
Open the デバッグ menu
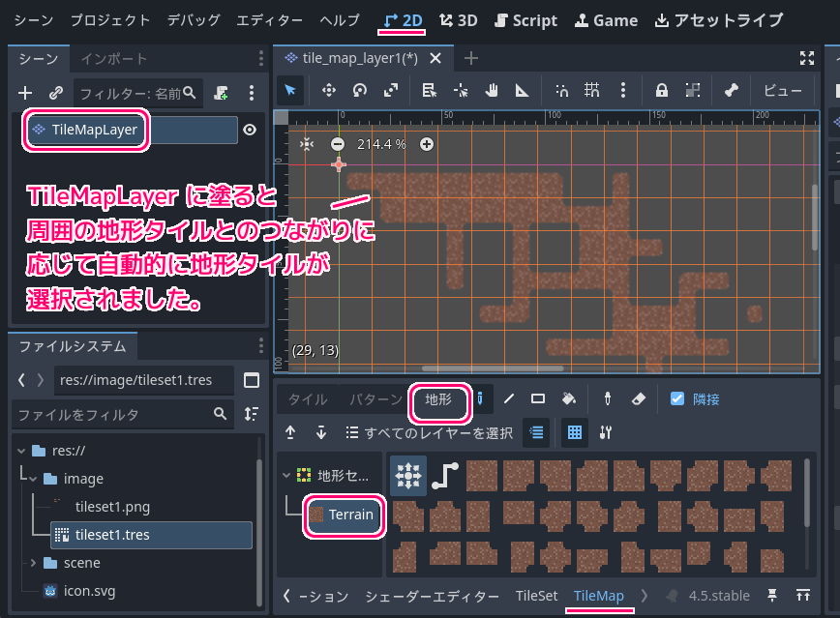[194, 20]
